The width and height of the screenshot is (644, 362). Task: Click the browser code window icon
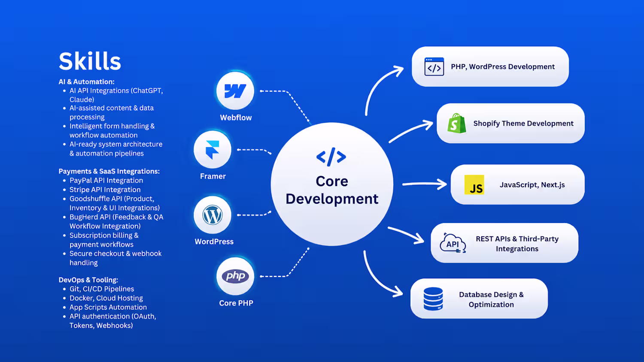(434, 66)
